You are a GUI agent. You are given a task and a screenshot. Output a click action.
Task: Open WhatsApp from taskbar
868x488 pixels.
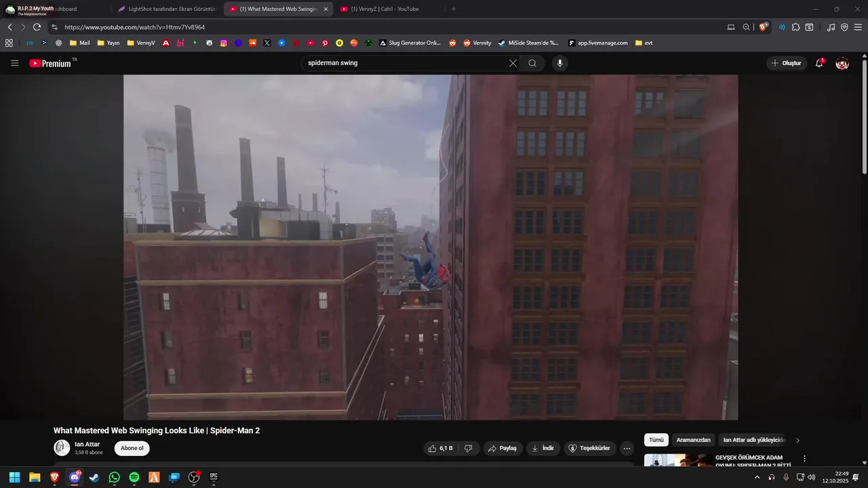tap(114, 477)
